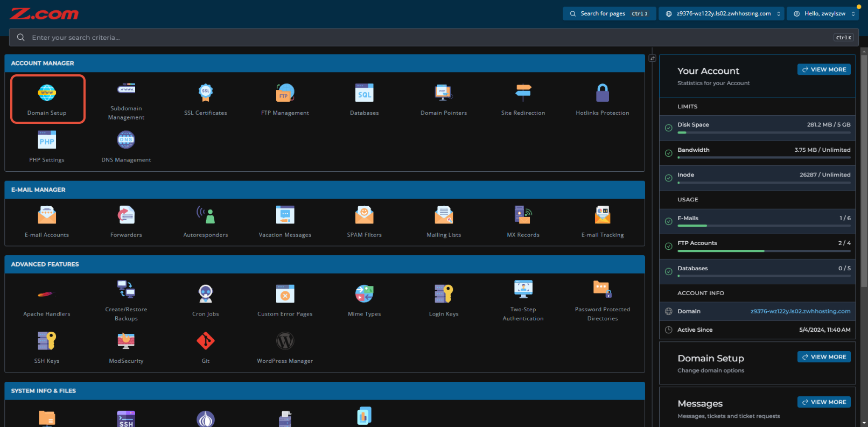Open the Databases SQL icon

(365, 93)
